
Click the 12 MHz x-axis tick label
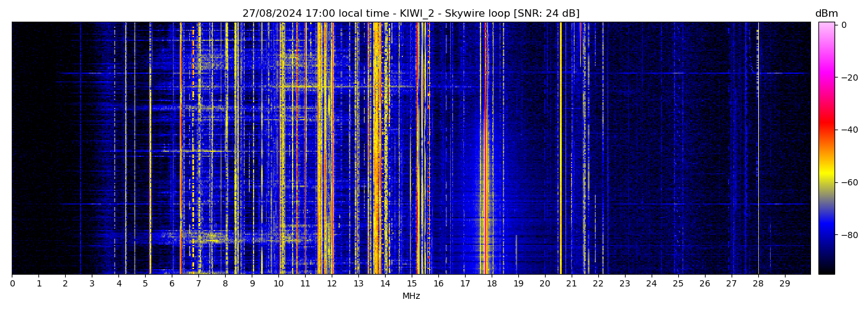[x=332, y=284]
